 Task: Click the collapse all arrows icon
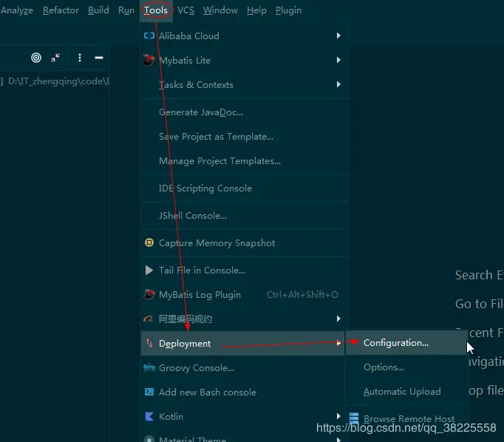pos(55,58)
